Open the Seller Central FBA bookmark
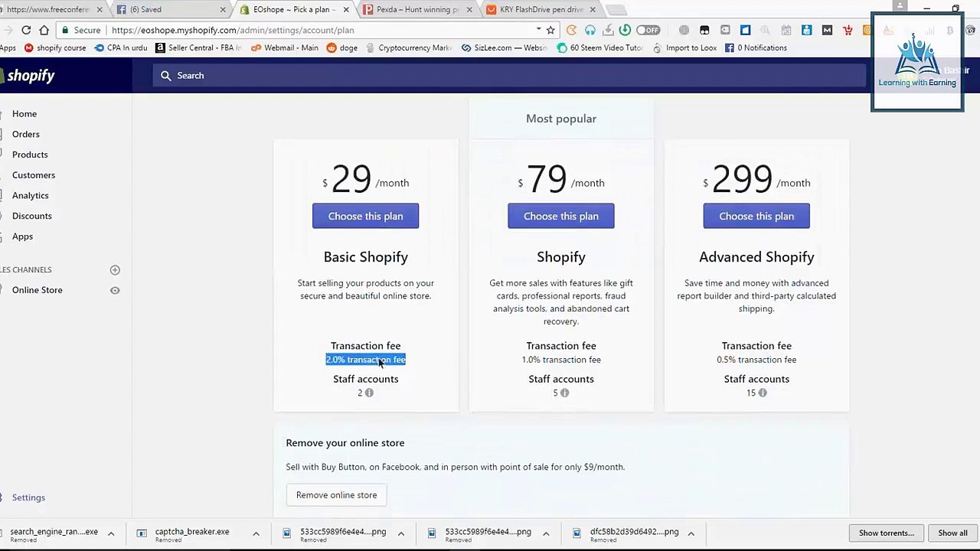980x551 pixels. (x=198, y=47)
